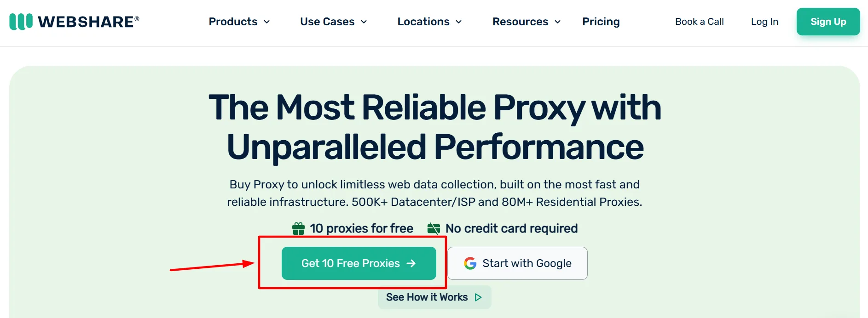Click the WEBSHARE wordmark text
Screen dimensions: 868x318
[86, 22]
